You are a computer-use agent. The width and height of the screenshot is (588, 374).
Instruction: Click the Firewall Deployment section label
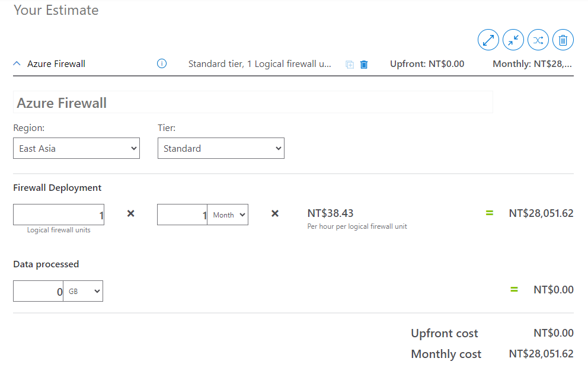pos(57,187)
